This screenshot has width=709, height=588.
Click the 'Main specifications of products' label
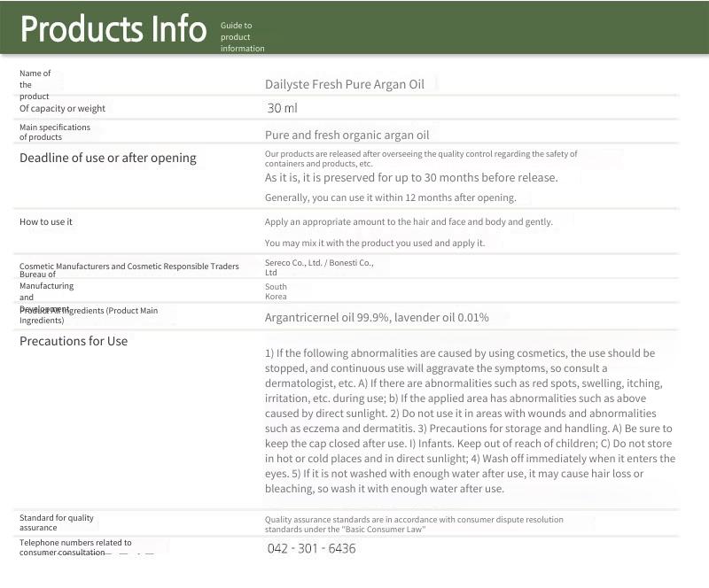coord(55,132)
